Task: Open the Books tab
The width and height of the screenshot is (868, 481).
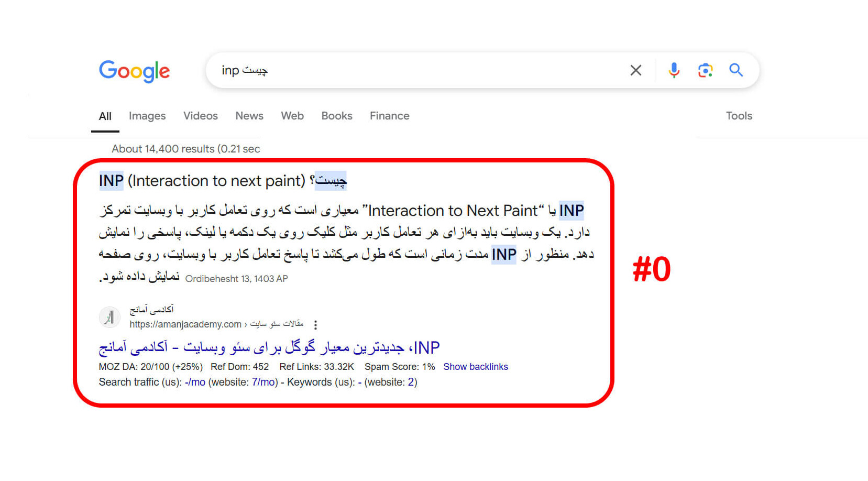Action: click(x=337, y=116)
